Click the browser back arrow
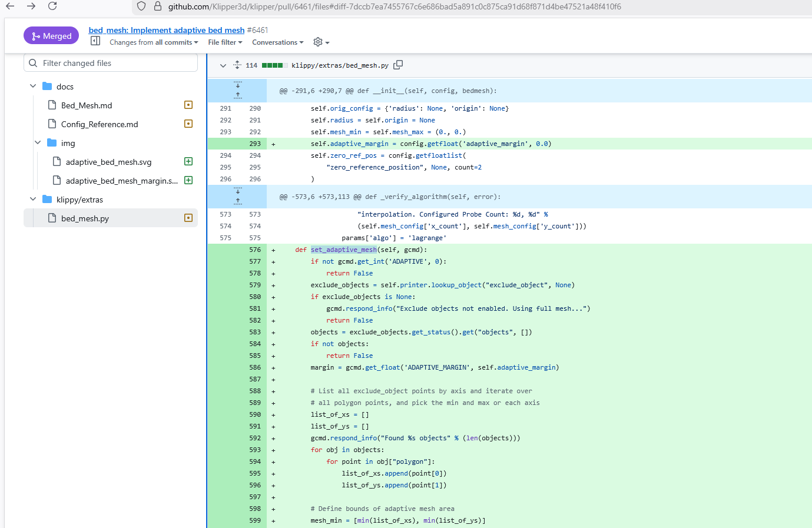This screenshot has height=528, width=812. pos(10,6)
